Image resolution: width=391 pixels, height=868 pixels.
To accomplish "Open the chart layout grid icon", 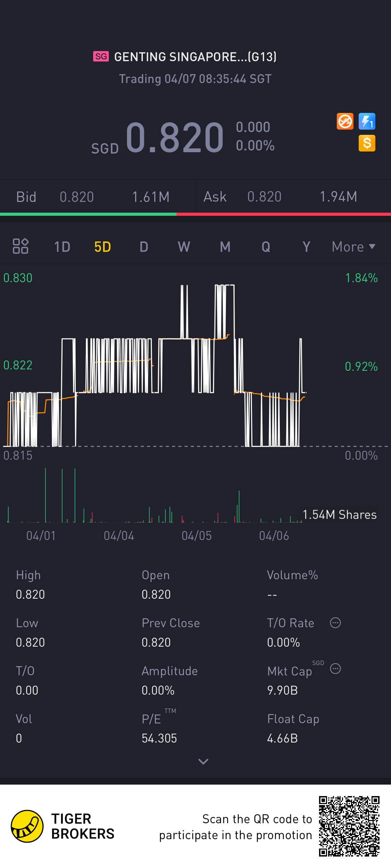I will (21, 246).
